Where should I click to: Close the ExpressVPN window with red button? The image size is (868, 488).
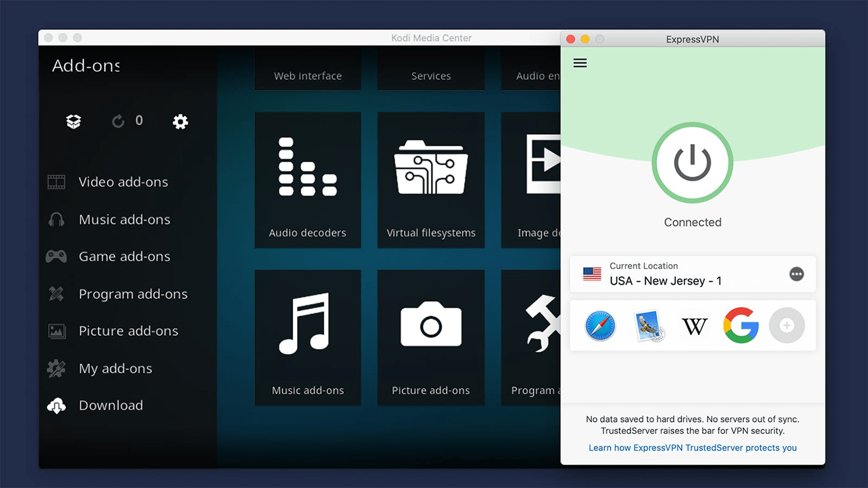coord(571,39)
